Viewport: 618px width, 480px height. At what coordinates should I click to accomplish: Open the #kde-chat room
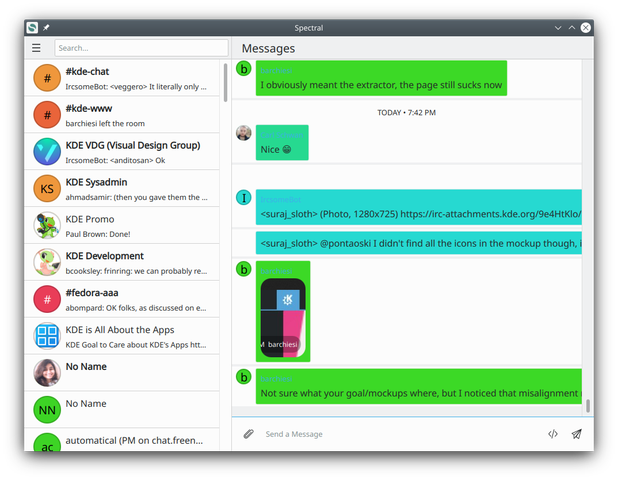[x=122, y=78]
